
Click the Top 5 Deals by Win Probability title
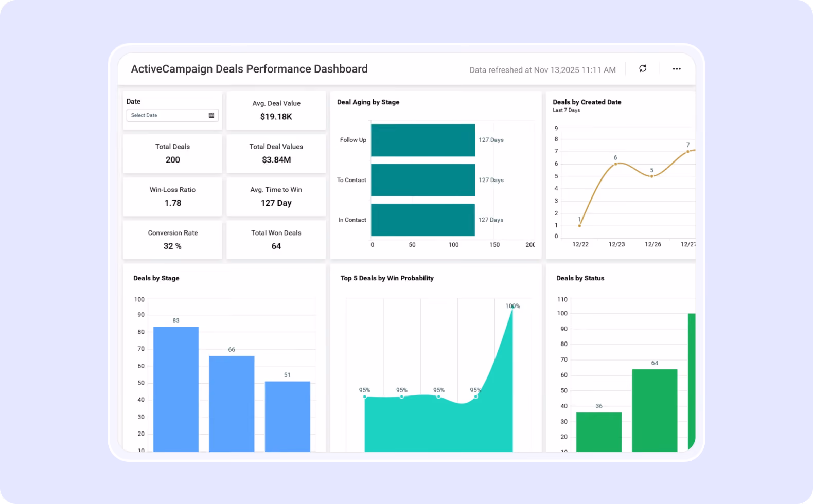click(x=387, y=278)
